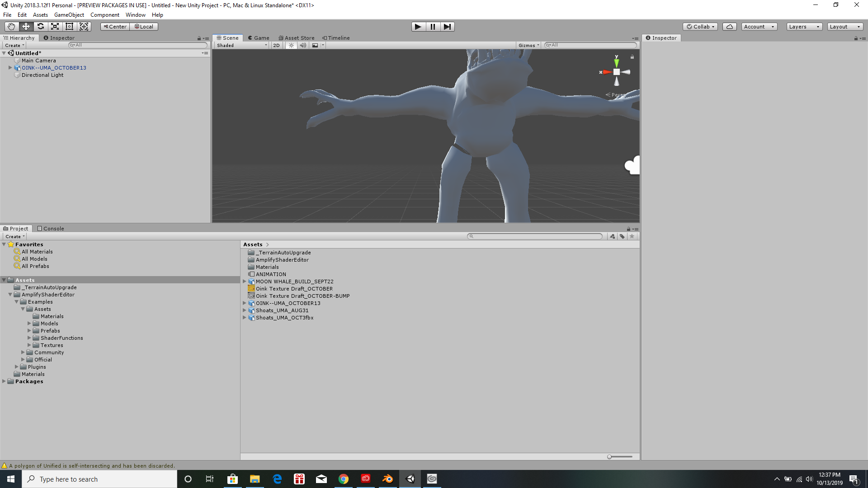Expand OINK--UMA_OCTOBER13 in Hierarchy
This screenshot has height=488, width=868.
pos(10,68)
